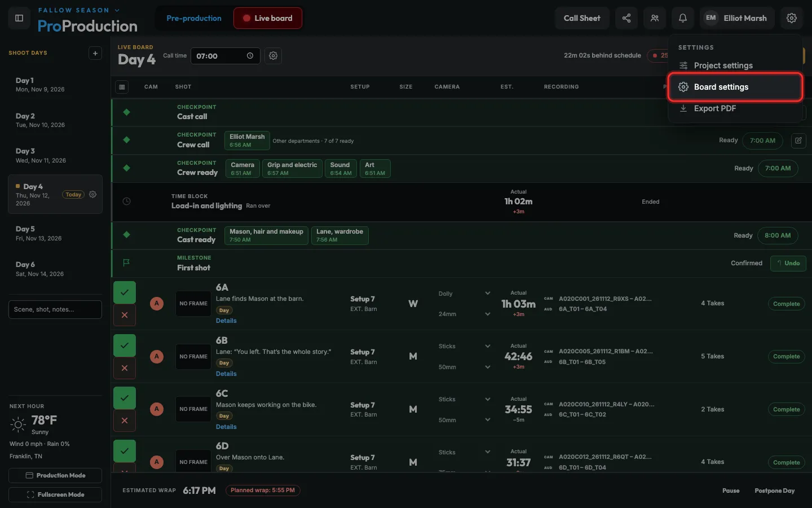The image size is (812, 508).
Task: Reject shot 6A with the X
Action: [x=125, y=315]
